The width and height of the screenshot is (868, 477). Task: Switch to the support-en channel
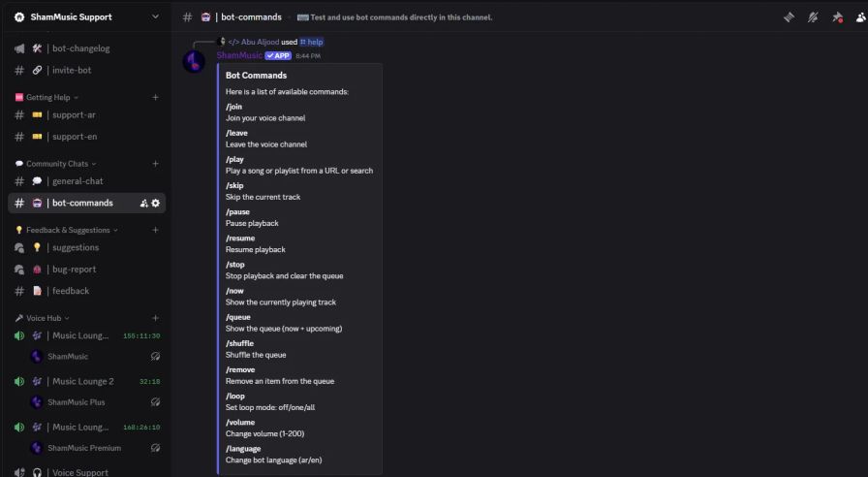click(x=75, y=137)
